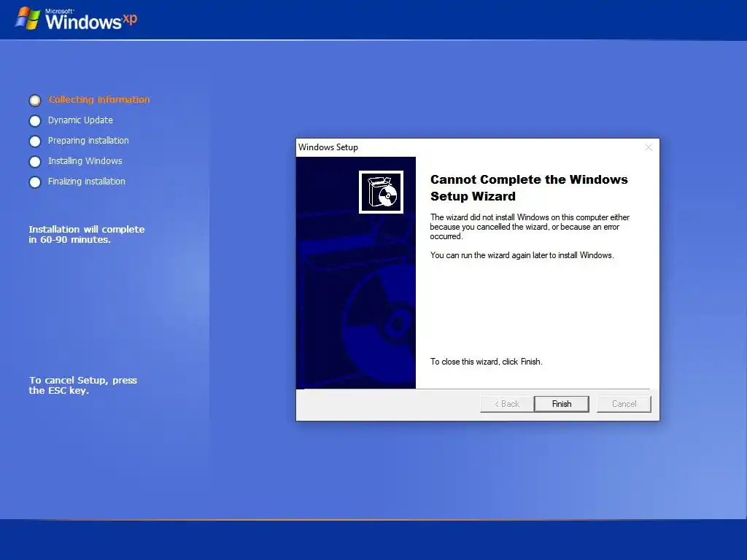Click the Windows XP wordmark text
Screen dimensions: 747x560
[91, 20]
